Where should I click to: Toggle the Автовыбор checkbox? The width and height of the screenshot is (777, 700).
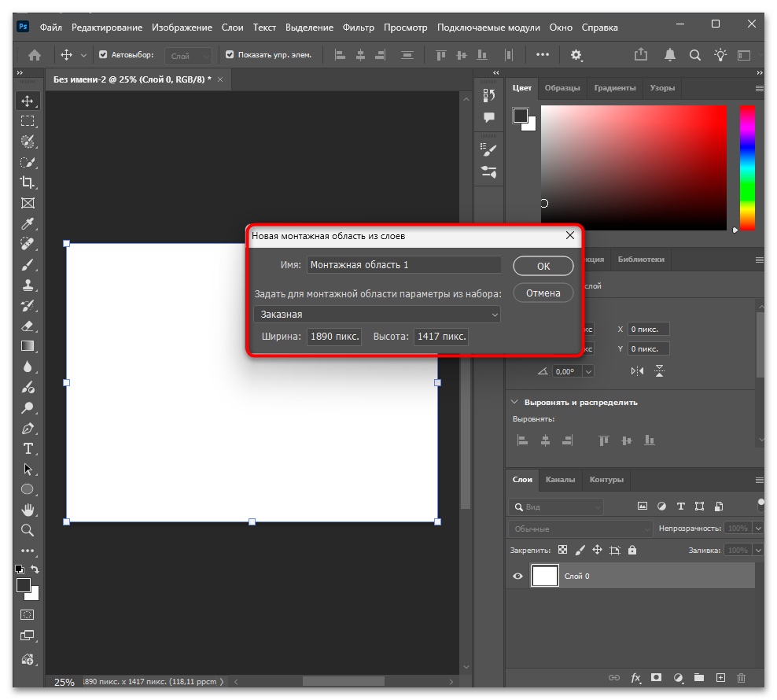tap(103, 55)
